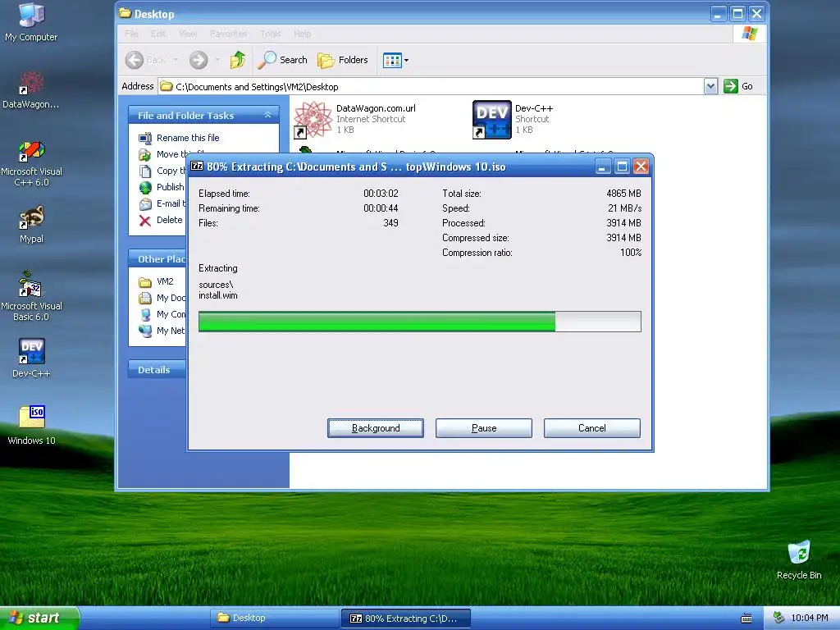Select the Dev-C++ desktop shortcut icon
840x630 pixels.
[x=31, y=358]
